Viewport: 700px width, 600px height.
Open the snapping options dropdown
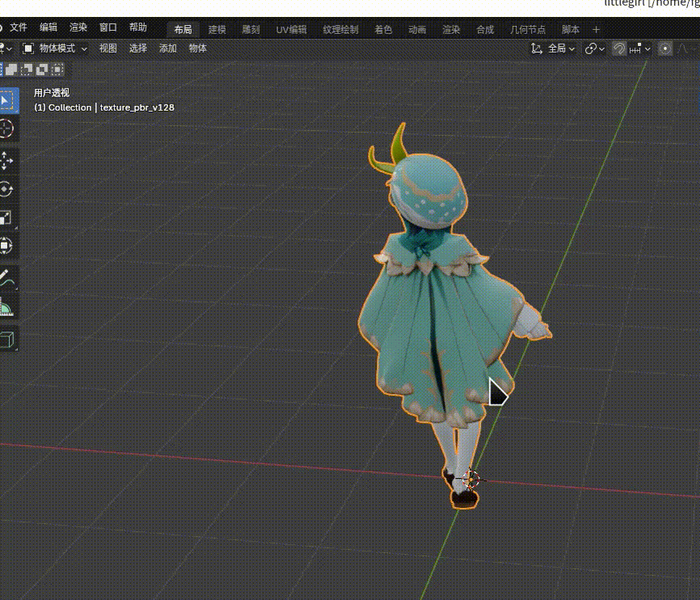(639, 49)
